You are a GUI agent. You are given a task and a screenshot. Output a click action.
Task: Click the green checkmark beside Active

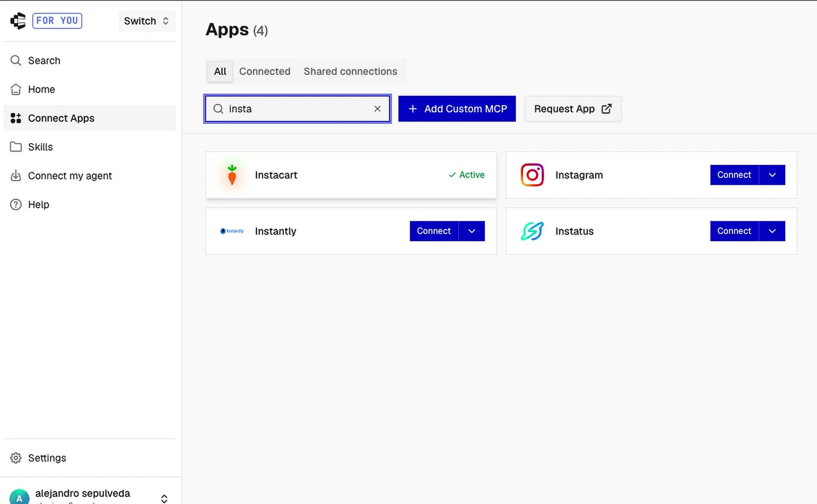[452, 175]
